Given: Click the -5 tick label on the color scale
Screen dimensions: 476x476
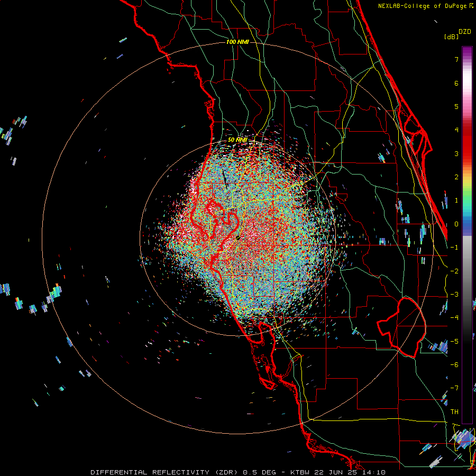Looking at the screenshot, I should (x=454, y=342).
